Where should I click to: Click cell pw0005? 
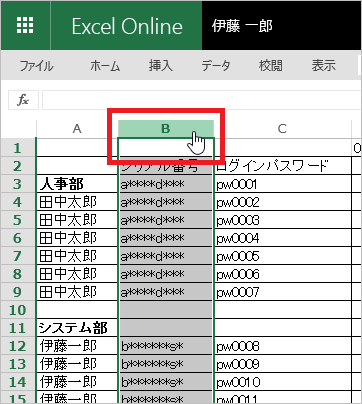[x=283, y=256]
